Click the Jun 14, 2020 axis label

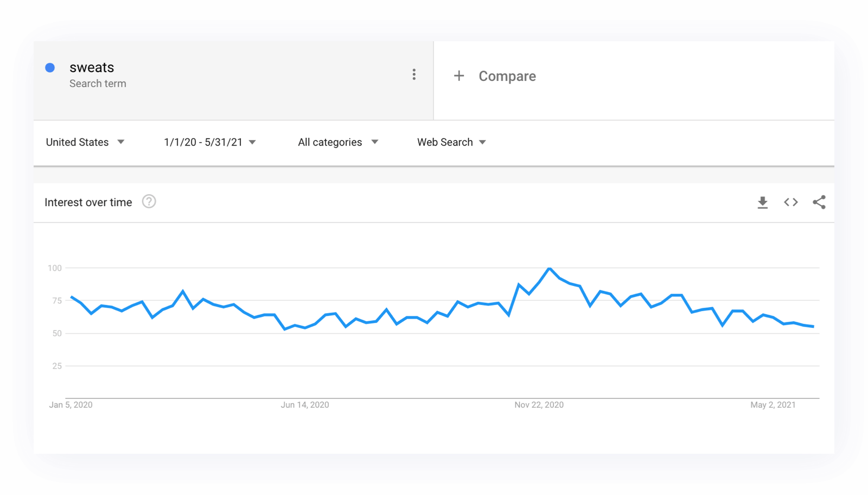point(304,405)
